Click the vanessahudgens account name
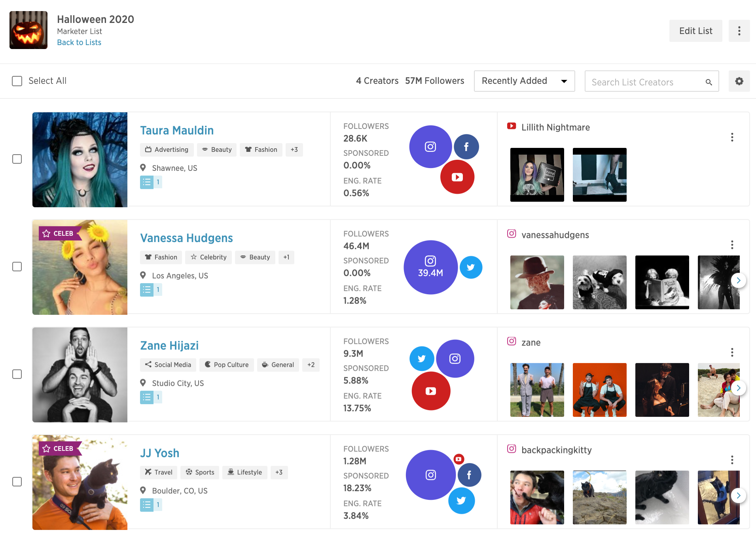The height and width of the screenshot is (537, 756). (555, 235)
